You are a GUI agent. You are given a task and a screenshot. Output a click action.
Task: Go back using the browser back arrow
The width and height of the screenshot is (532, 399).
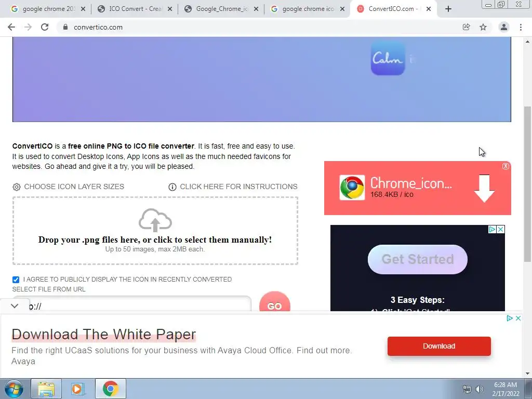click(11, 27)
